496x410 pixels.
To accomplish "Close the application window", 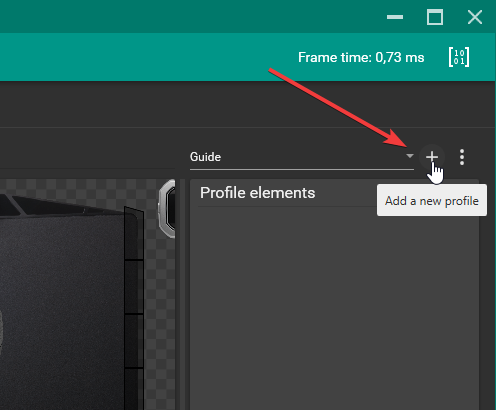I will tap(475, 17).
